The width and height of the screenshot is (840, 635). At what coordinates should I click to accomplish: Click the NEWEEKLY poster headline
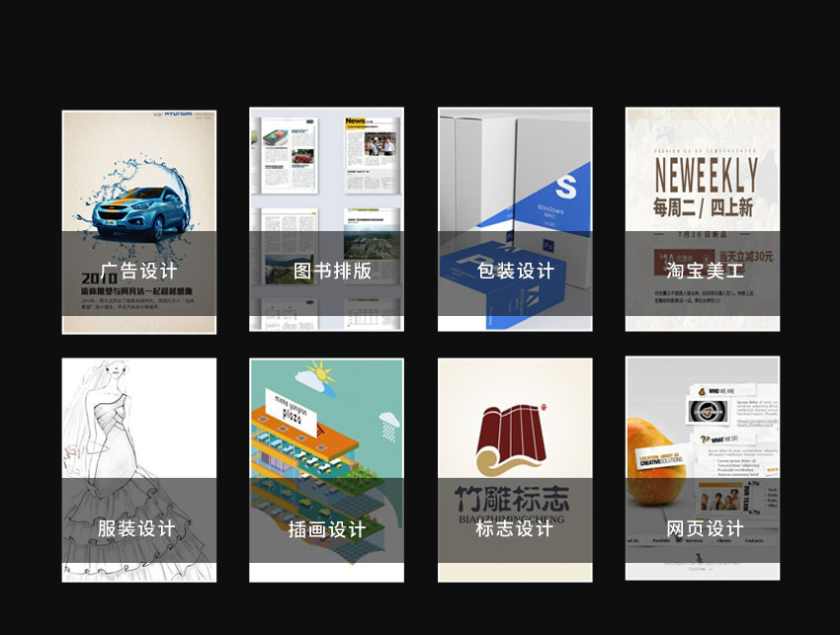tap(704, 175)
